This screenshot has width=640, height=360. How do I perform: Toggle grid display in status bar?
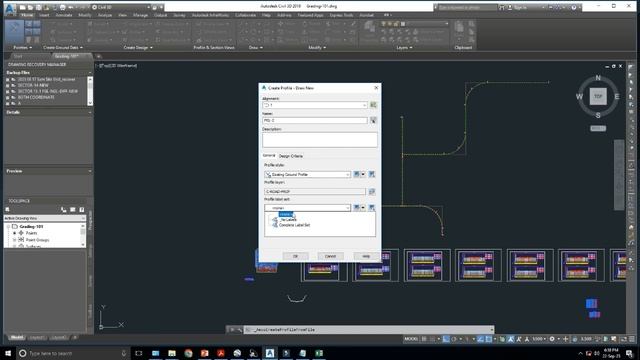coord(424,339)
